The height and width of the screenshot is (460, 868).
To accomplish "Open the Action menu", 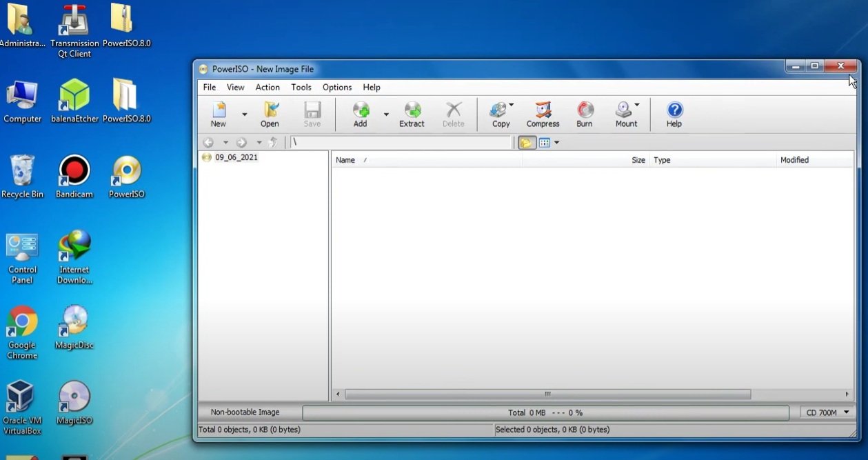I will click(268, 87).
